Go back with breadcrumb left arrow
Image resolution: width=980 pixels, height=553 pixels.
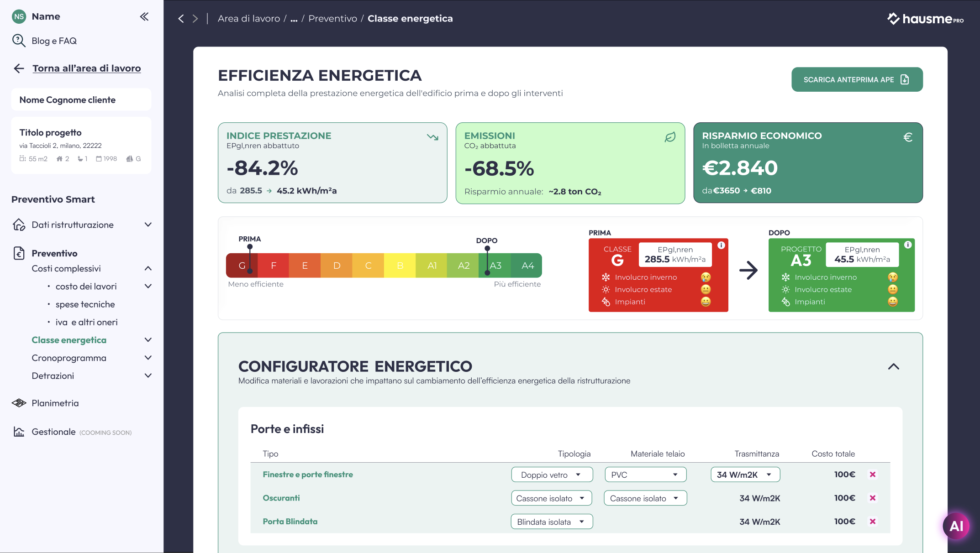[x=181, y=19]
